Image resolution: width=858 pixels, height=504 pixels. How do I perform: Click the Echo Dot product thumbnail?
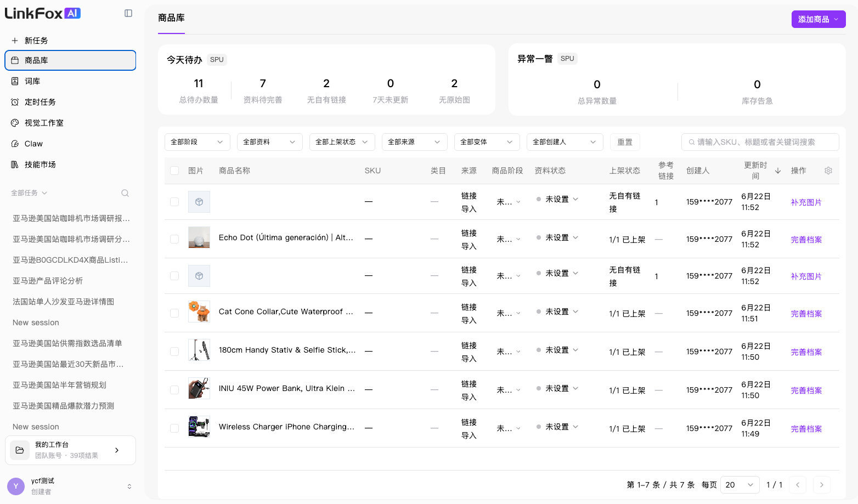tap(199, 237)
